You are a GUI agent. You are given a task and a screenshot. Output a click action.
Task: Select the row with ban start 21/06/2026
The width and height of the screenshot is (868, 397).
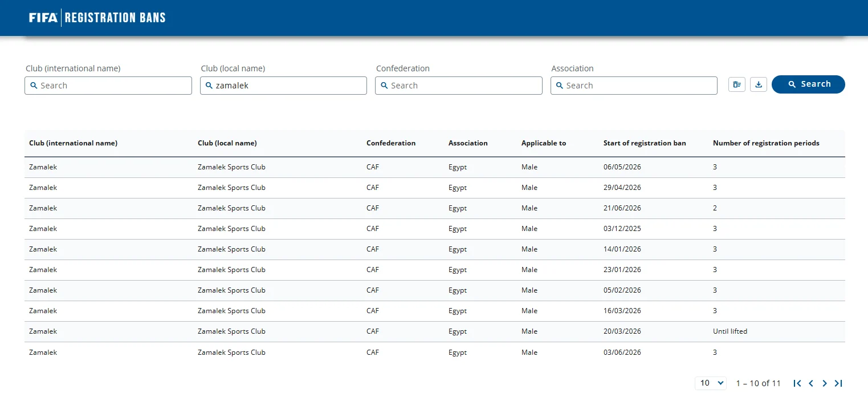click(x=435, y=208)
